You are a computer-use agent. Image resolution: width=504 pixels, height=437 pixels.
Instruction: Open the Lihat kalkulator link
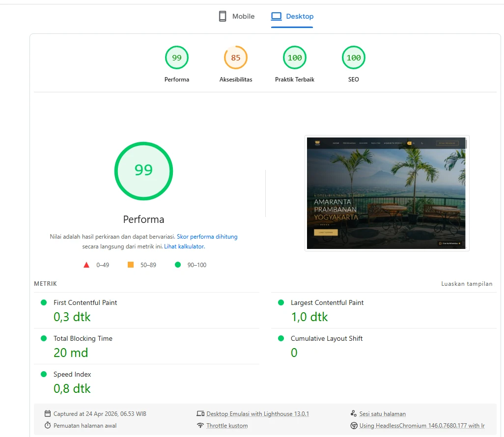[184, 246]
